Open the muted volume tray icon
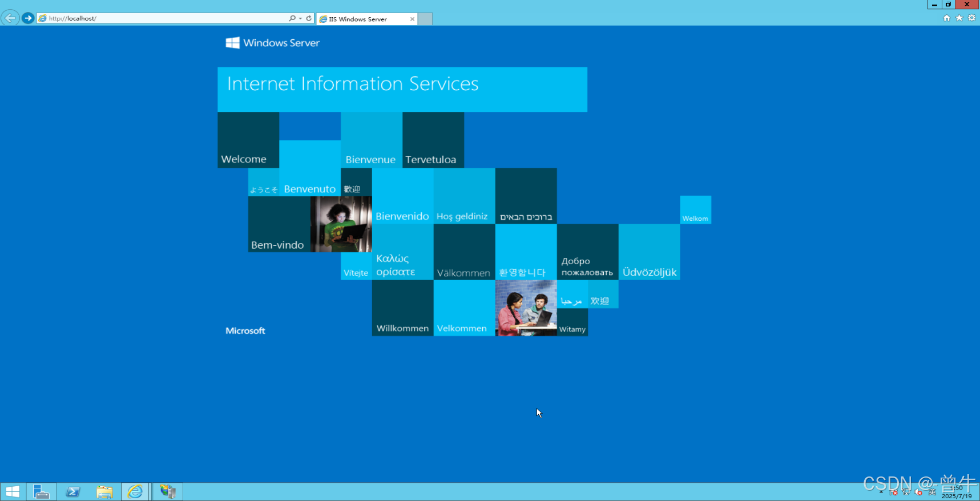 pyautogui.click(x=918, y=492)
